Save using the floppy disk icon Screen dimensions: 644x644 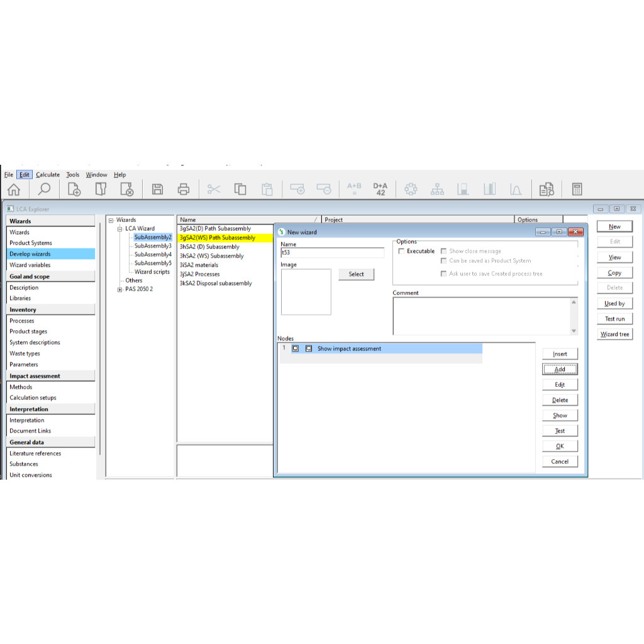[157, 189]
